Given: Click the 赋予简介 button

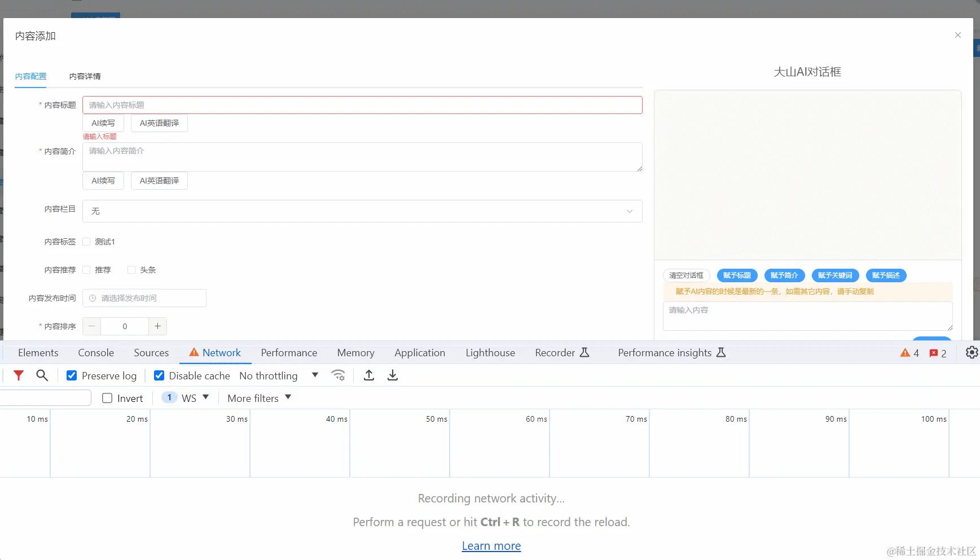Looking at the screenshot, I should point(784,275).
